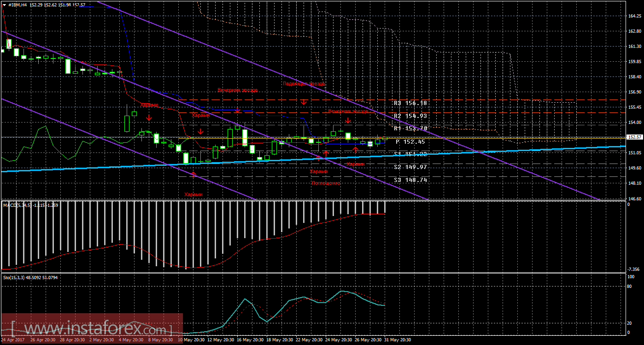Click the current price tag 152.57
Image resolution: width=644 pixels, height=345 pixels.
coord(634,137)
